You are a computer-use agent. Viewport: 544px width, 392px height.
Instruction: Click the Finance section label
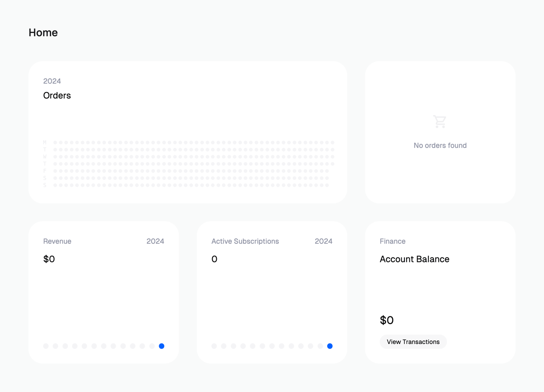(393, 241)
